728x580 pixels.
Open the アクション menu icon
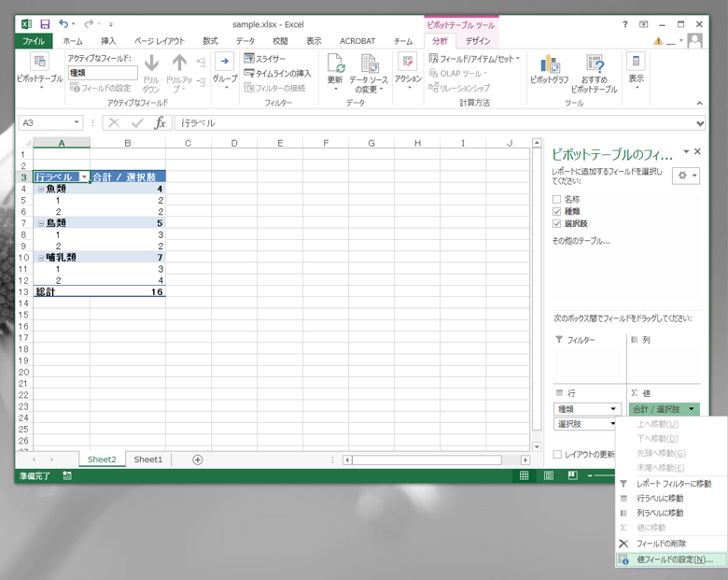pos(408,62)
